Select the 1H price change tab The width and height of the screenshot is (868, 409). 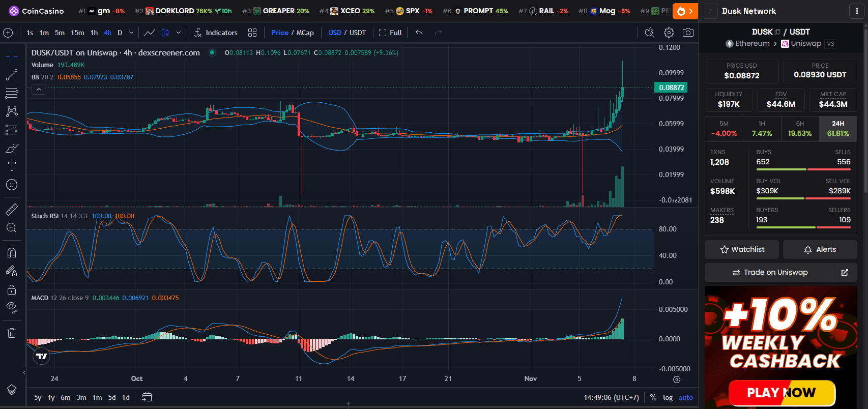(x=762, y=129)
